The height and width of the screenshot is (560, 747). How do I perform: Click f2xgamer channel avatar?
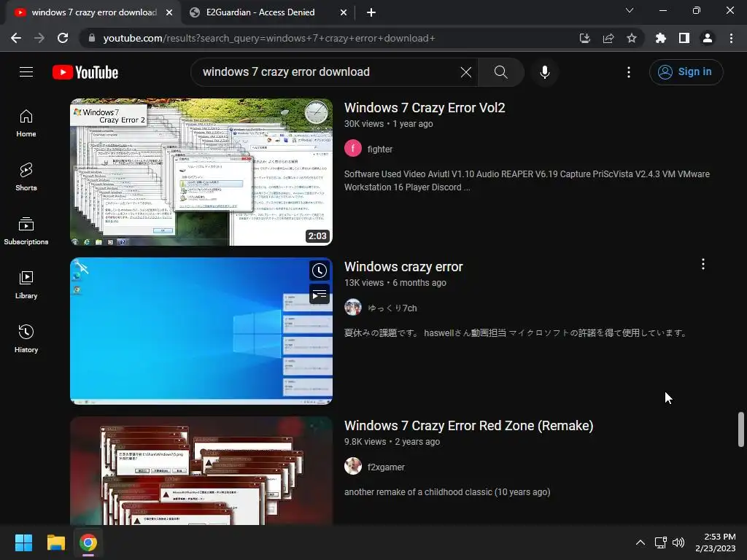353,466
